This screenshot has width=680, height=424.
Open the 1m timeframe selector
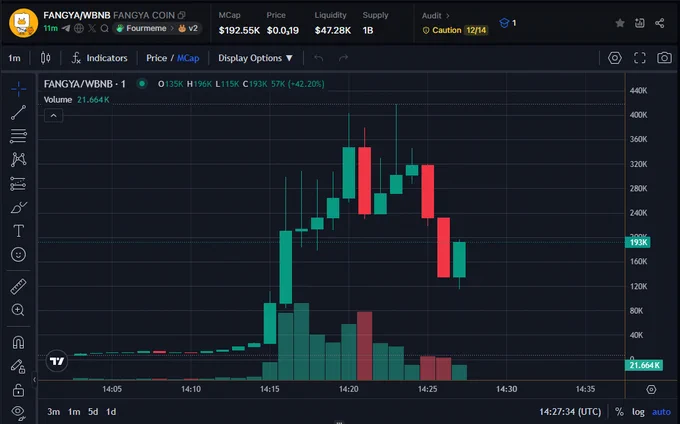pyautogui.click(x=14, y=58)
